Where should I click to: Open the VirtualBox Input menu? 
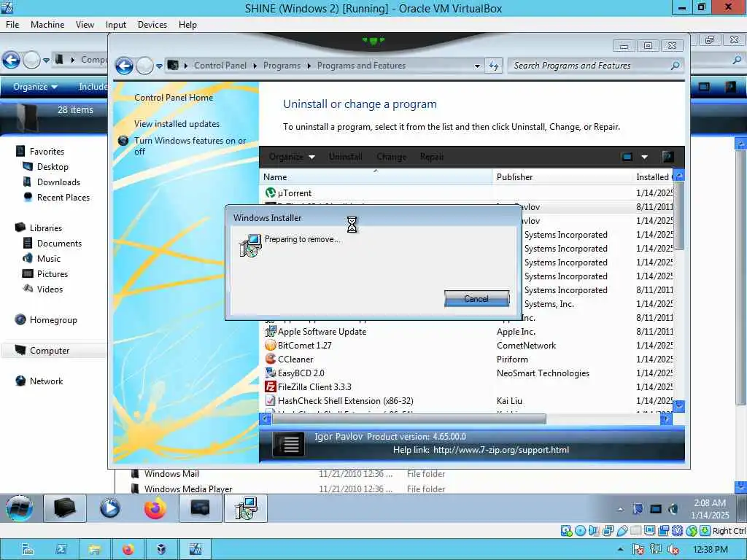pos(116,25)
